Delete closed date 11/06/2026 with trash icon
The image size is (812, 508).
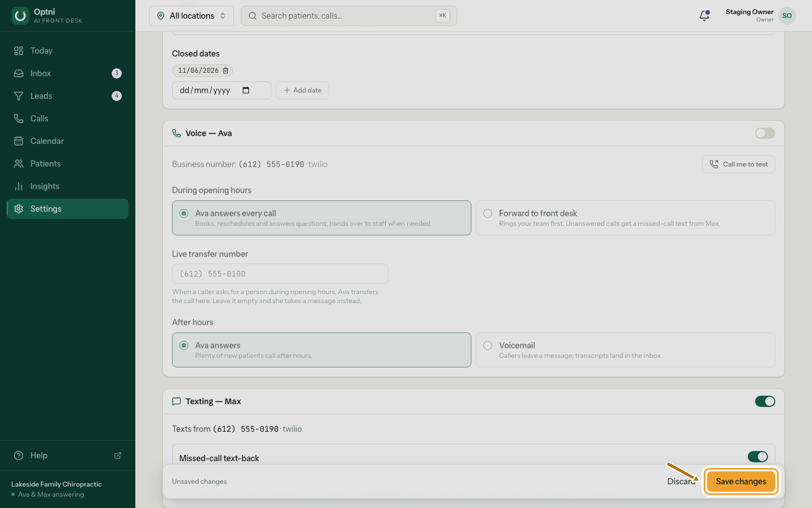click(x=226, y=71)
